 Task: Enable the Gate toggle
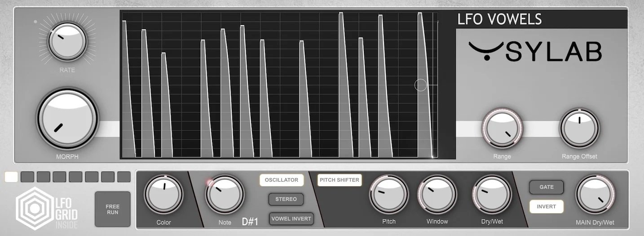[x=546, y=187]
